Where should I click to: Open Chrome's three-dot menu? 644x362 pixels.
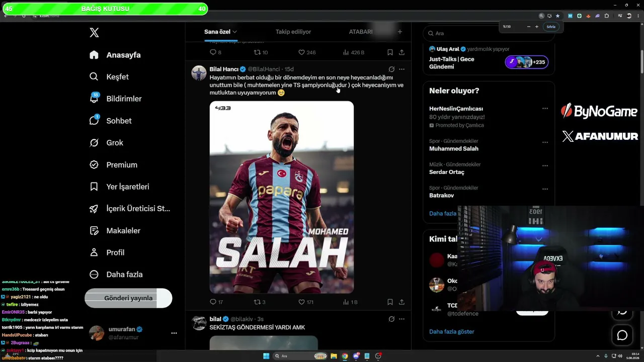tap(637, 16)
